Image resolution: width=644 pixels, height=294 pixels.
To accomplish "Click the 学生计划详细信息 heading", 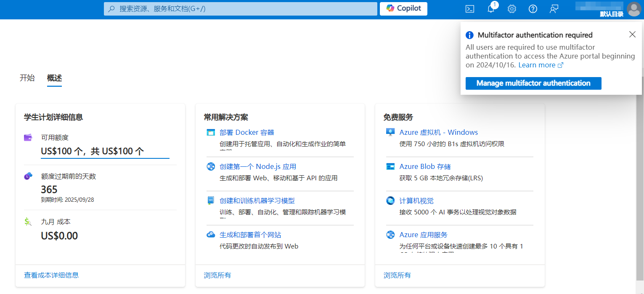I will click(x=53, y=117).
